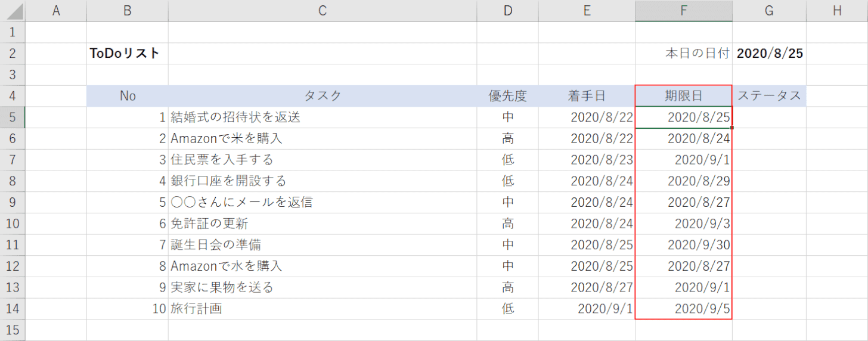Click deadline cell 2020/8/25 in row 5
The height and width of the screenshot is (341, 868).
click(684, 117)
